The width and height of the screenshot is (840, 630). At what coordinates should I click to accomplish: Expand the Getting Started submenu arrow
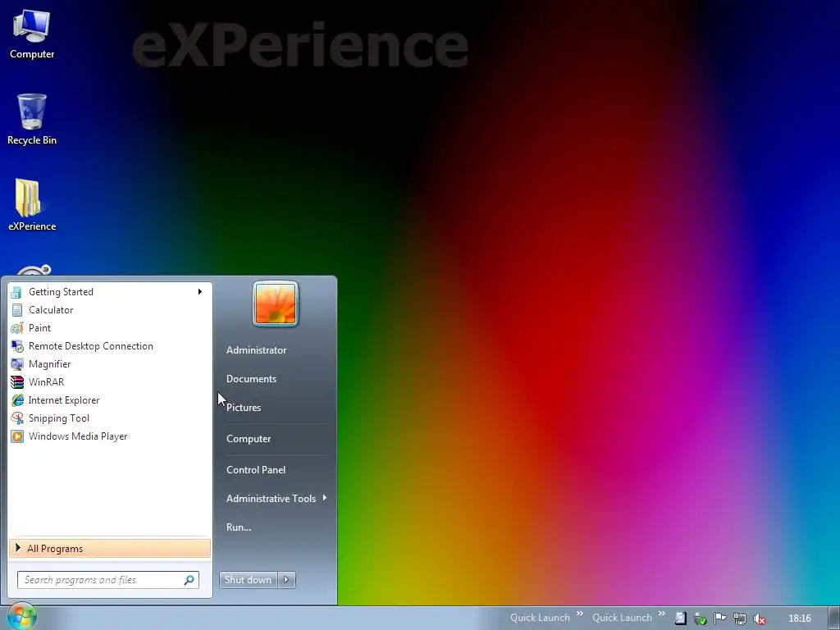[200, 292]
